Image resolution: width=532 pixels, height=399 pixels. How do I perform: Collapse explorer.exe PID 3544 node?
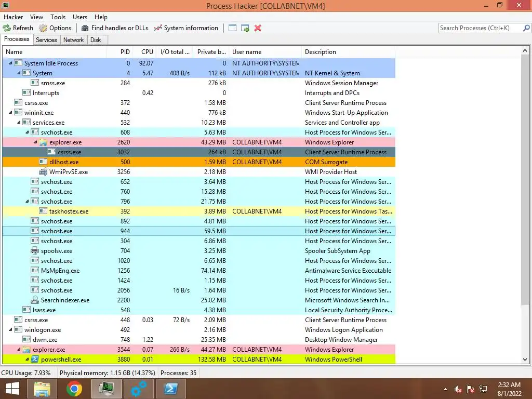pyautogui.click(x=19, y=350)
